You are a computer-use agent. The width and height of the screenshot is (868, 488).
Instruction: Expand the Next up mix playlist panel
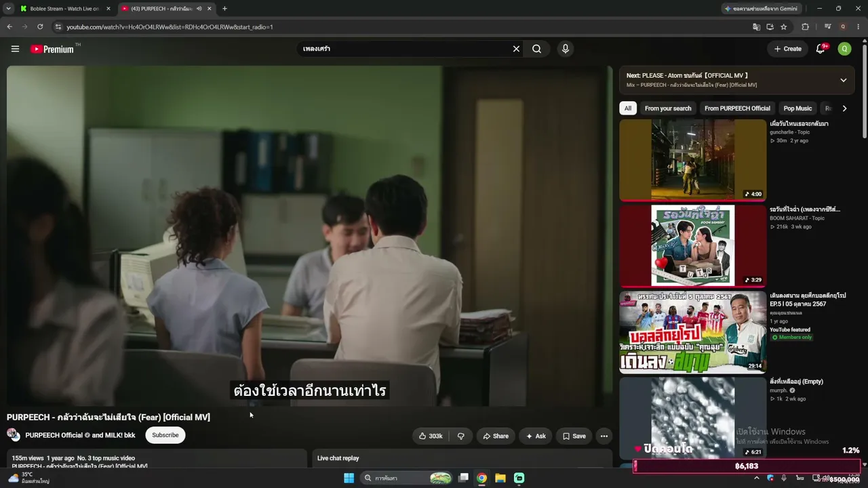click(x=843, y=80)
